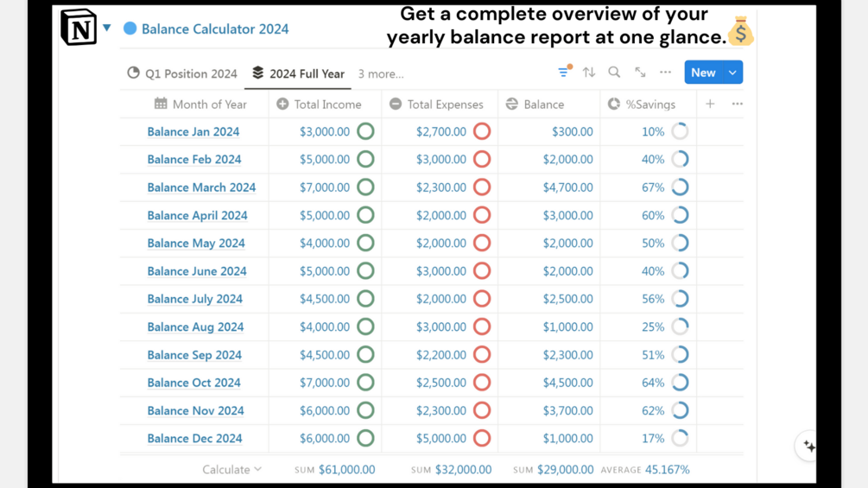
Task: Add a new property with the plus icon
Action: pos(710,104)
